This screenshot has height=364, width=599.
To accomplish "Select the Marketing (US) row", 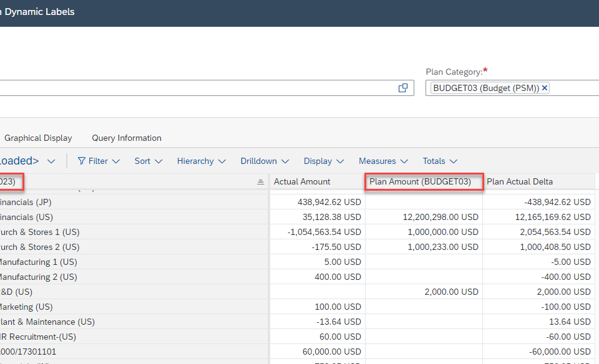I will click(134, 307).
